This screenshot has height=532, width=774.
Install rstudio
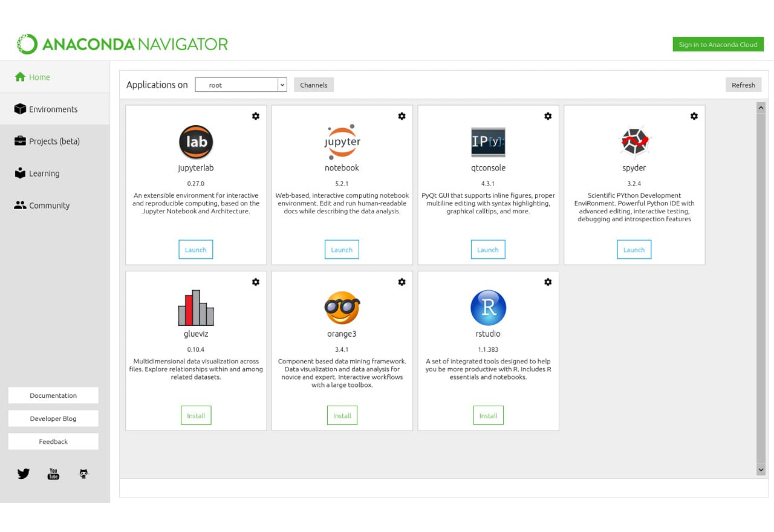pos(488,415)
